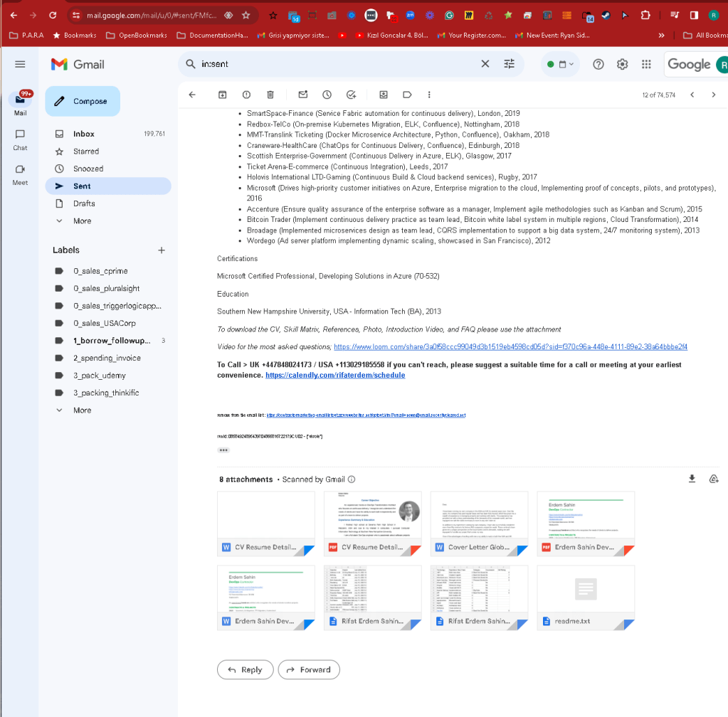The image size is (728, 717).
Task: Open more actions three-dot menu
Action: pyautogui.click(x=429, y=95)
